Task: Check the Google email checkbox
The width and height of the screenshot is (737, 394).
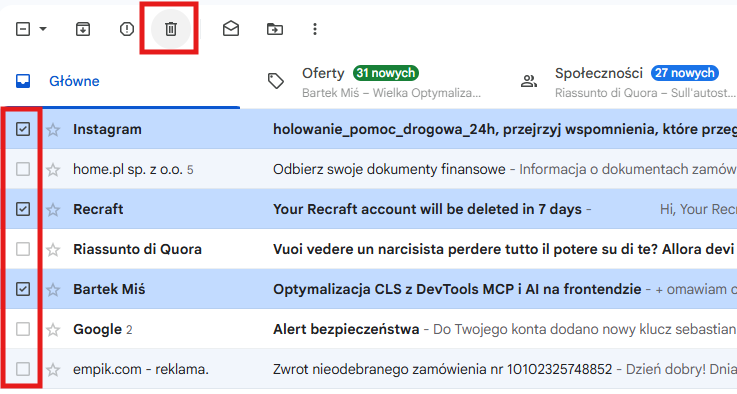Action: (23, 329)
